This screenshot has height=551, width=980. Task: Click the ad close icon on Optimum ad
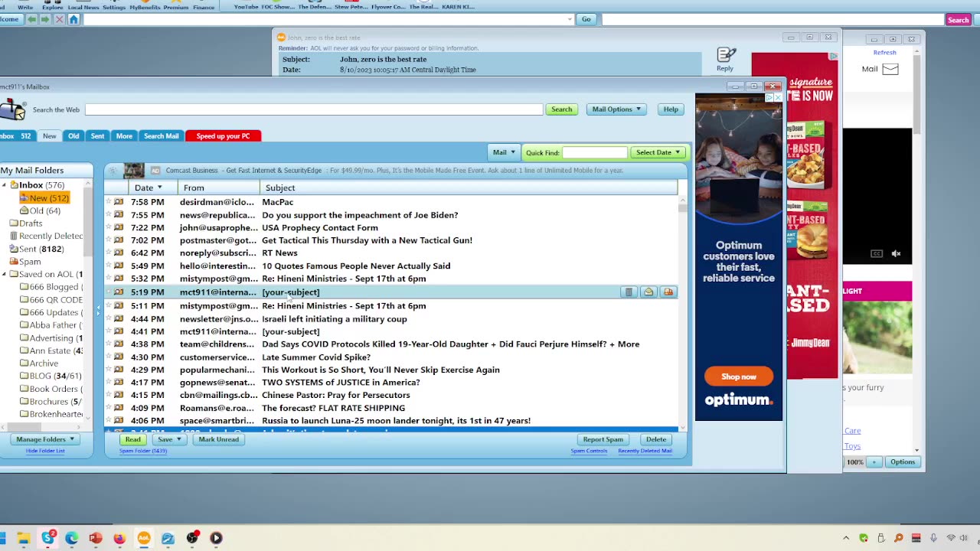tap(778, 98)
